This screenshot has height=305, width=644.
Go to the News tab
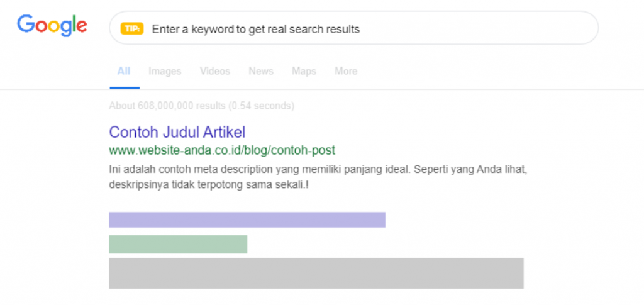[x=261, y=71]
